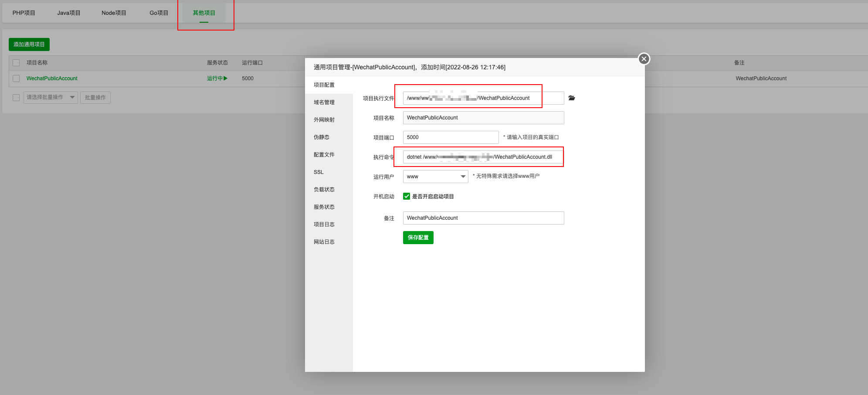The width and height of the screenshot is (868, 395).
Task: Click the 项目名称 column header
Action: (x=37, y=63)
